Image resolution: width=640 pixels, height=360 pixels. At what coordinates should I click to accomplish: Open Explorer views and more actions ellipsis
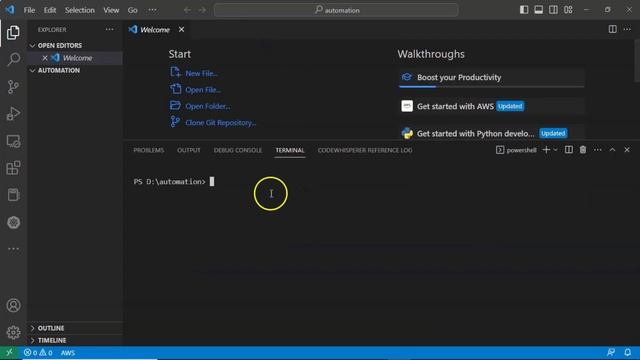[x=109, y=29]
